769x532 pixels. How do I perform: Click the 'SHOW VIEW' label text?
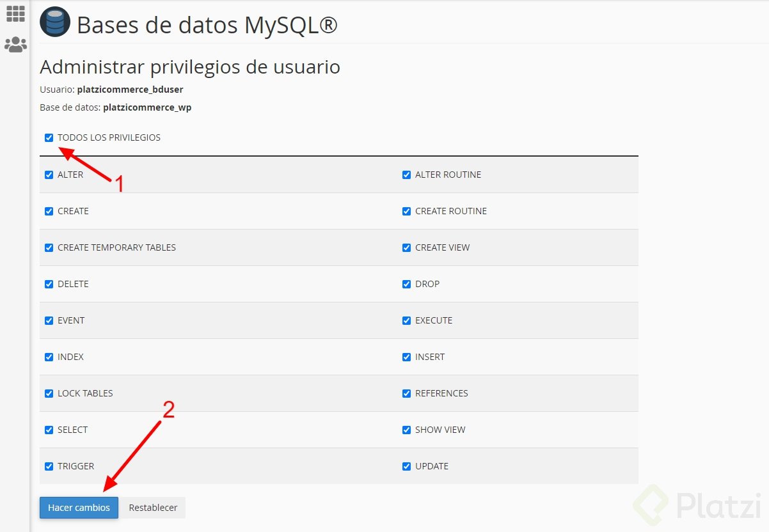(440, 430)
